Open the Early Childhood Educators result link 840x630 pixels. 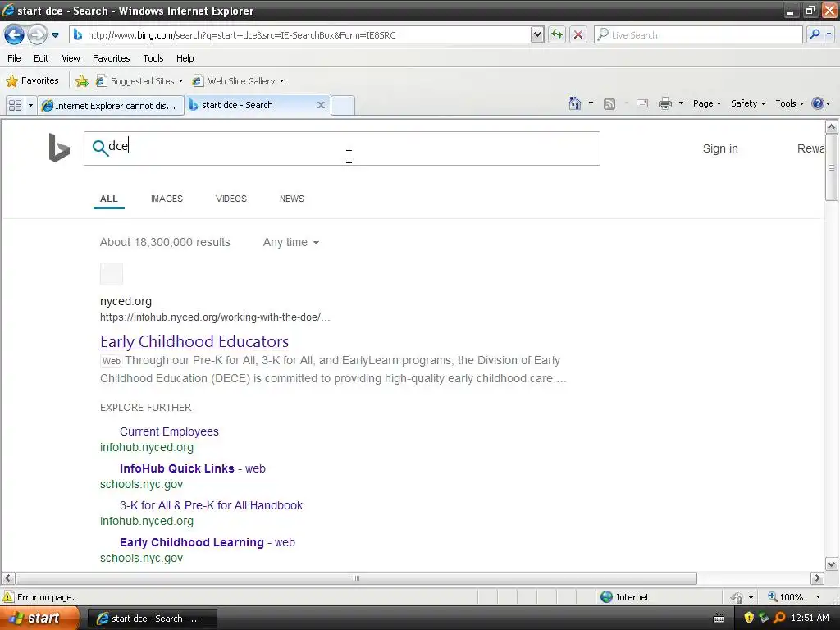click(194, 341)
